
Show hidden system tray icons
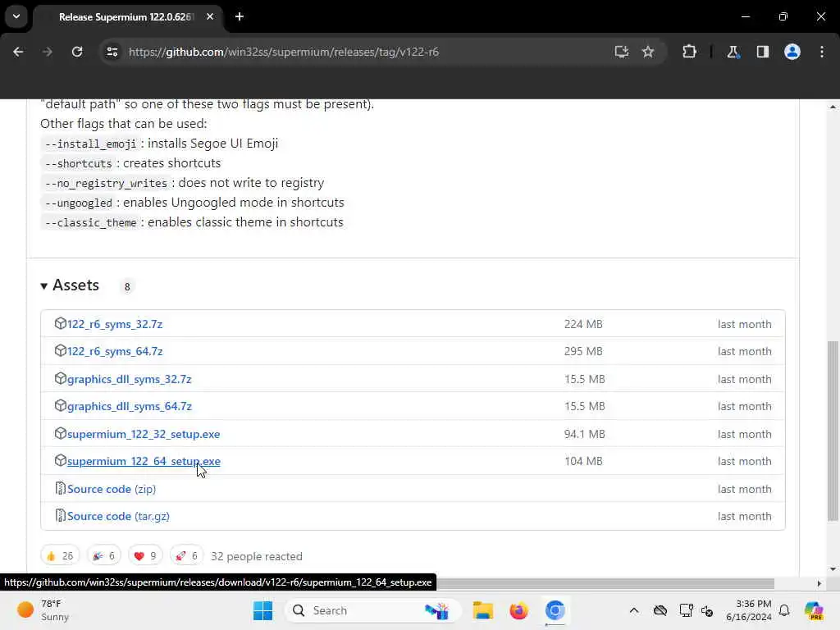(x=634, y=610)
